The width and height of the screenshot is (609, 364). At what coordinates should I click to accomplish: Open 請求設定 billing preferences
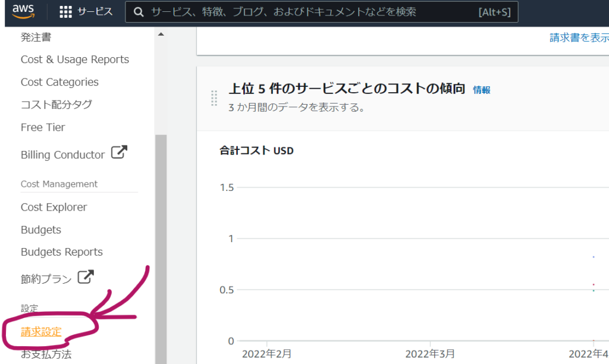[x=41, y=331]
